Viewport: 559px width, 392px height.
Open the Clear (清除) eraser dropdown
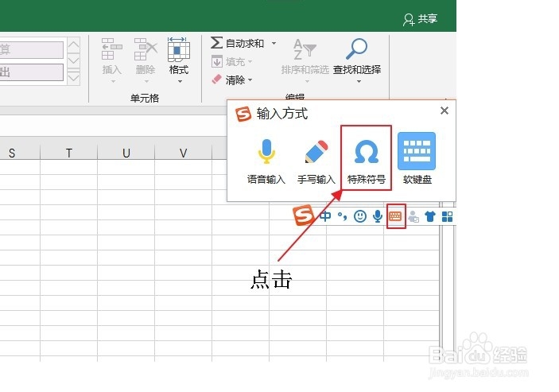[x=231, y=80]
